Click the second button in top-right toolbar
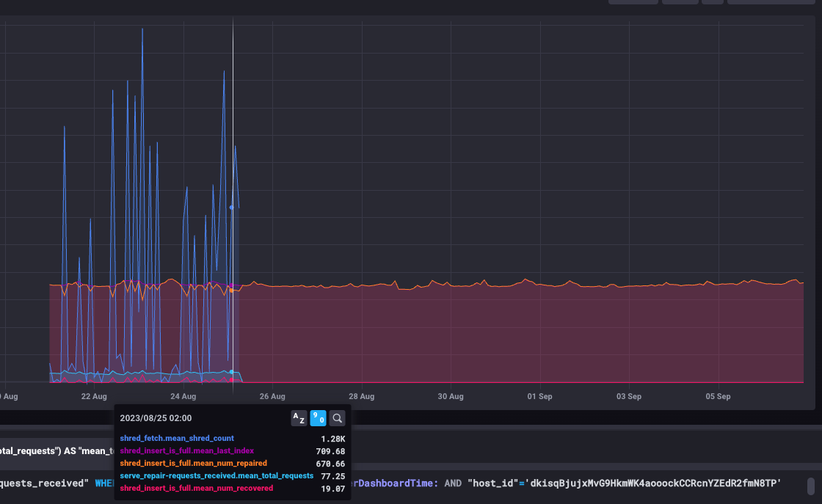Viewport: 822px width, 504px height. (x=680, y=2)
